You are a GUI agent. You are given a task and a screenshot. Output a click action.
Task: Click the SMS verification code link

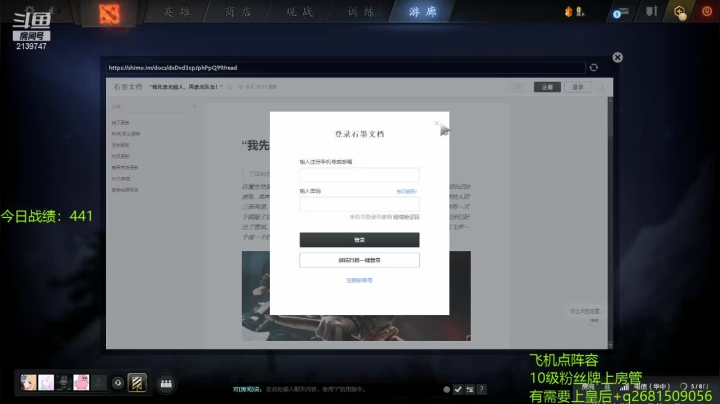[406, 217]
